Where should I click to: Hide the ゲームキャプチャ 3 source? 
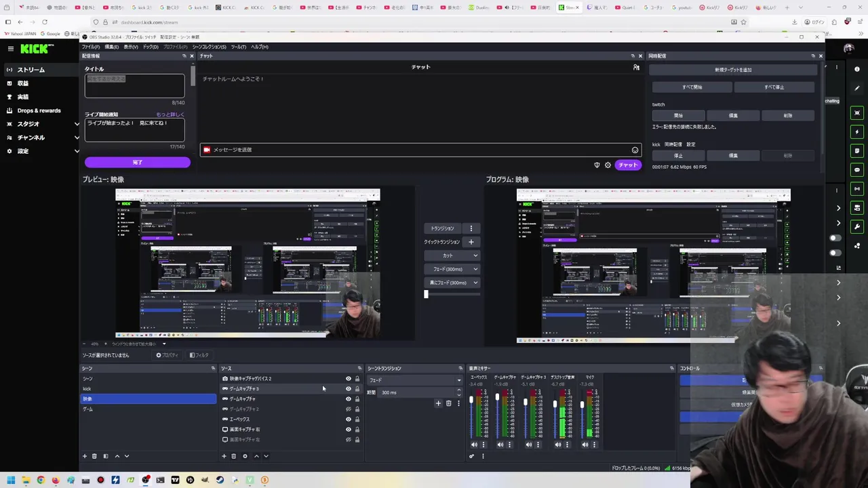tap(349, 389)
